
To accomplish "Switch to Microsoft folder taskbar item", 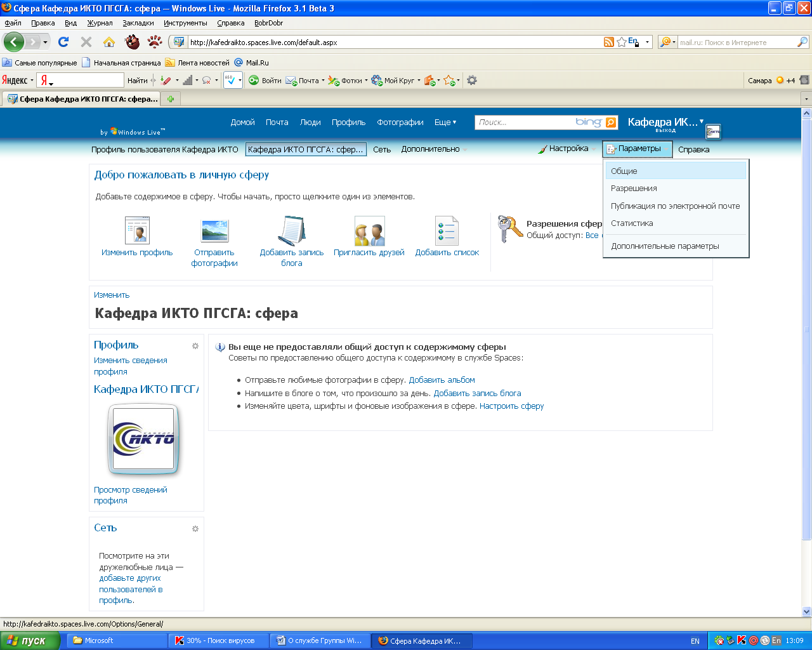I will point(117,640).
